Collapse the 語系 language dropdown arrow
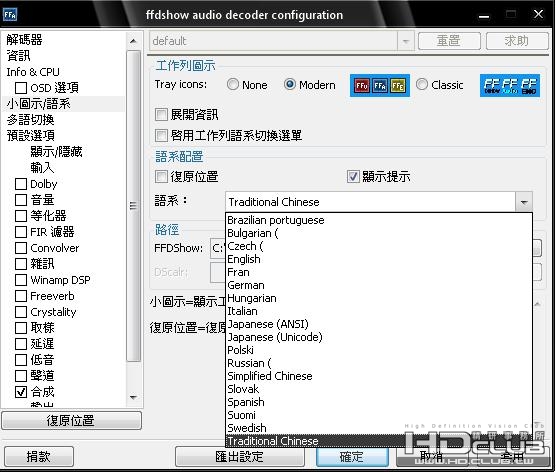The image size is (556, 472). tap(524, 202)
